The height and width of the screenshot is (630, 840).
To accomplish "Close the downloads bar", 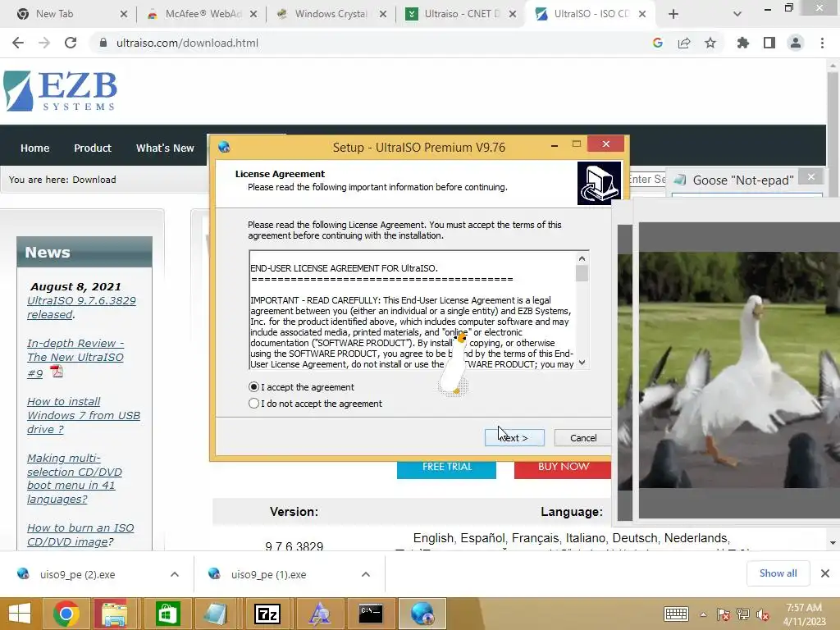I will 825,573.
